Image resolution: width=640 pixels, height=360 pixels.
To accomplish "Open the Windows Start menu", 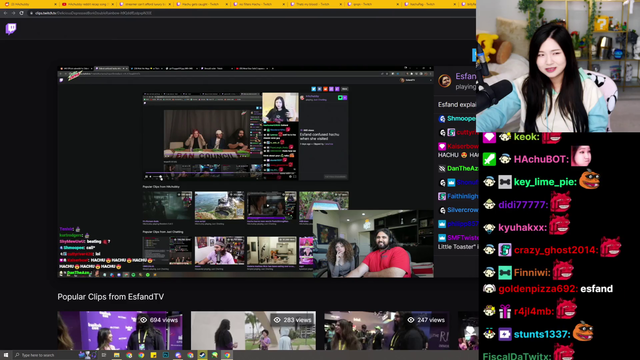I will (x=6, y=355).
